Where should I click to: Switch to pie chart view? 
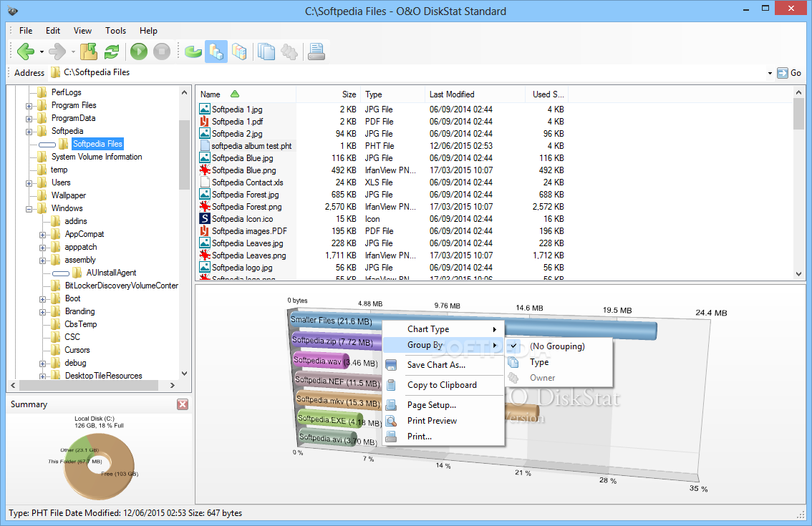pos(193,52)
